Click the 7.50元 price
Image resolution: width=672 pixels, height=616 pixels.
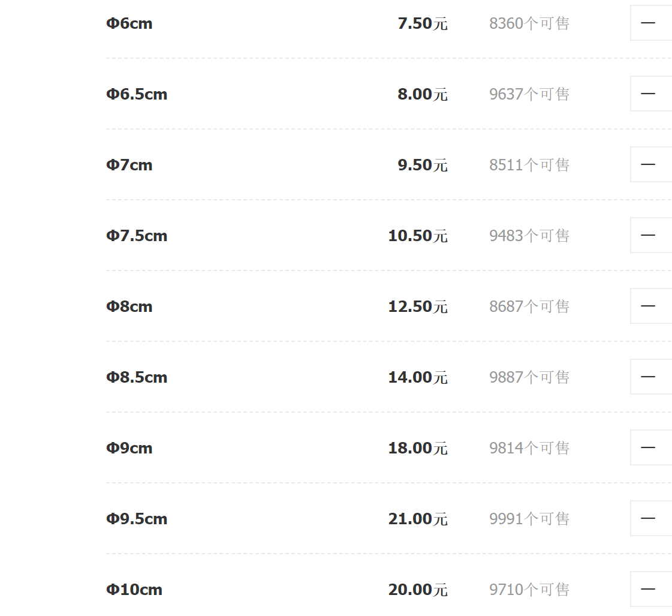[422, 24]
